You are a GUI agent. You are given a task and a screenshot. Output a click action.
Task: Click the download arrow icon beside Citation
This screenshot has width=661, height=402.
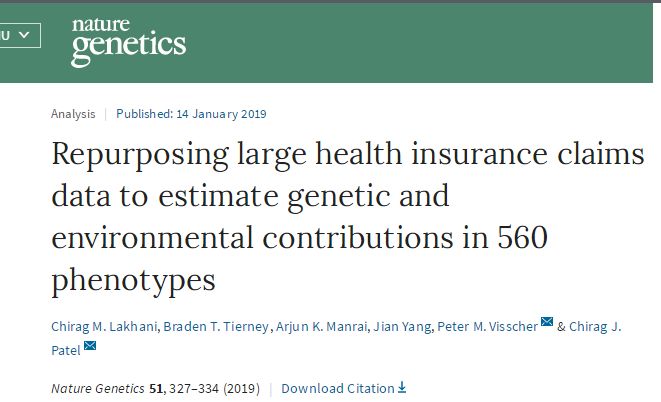(403, 387)
